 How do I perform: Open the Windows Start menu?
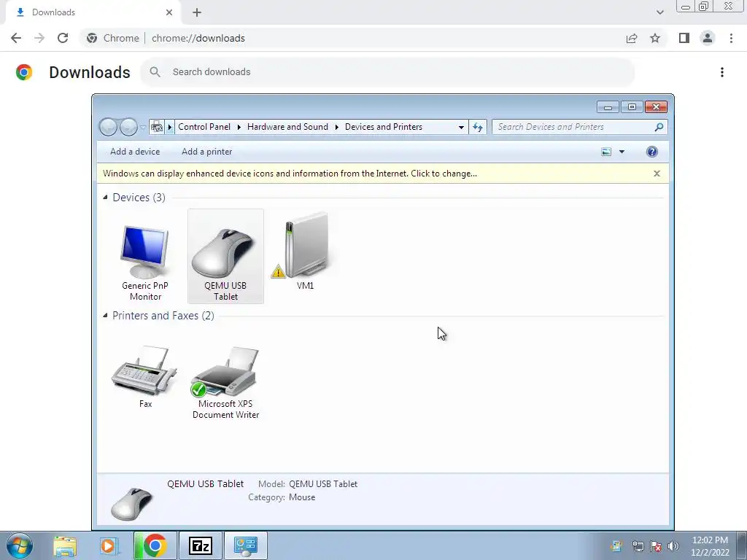[20, 545]
